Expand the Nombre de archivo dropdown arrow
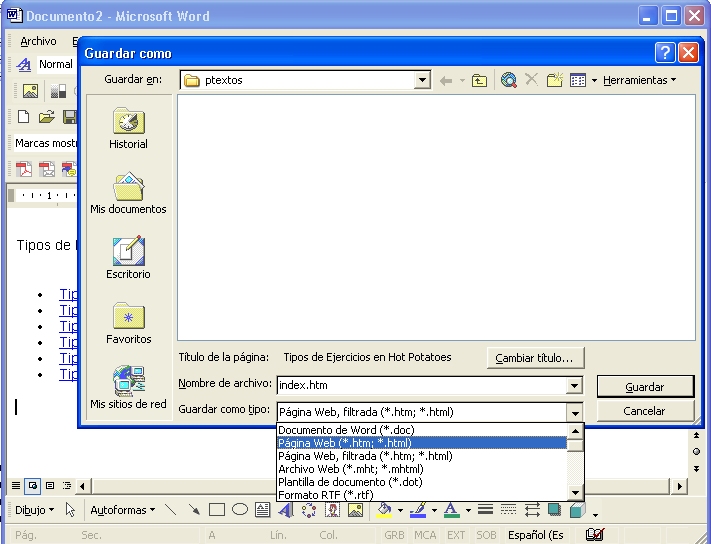Screen dimensions: 711x544 pos(574,386)
